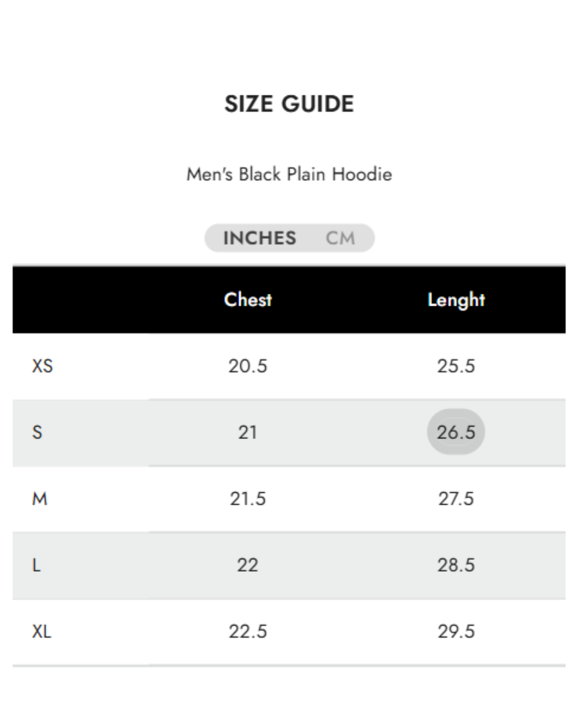This screenshot has height=728, width=582.
Task: Select the S size row label
Action: [x=37, y=432]
